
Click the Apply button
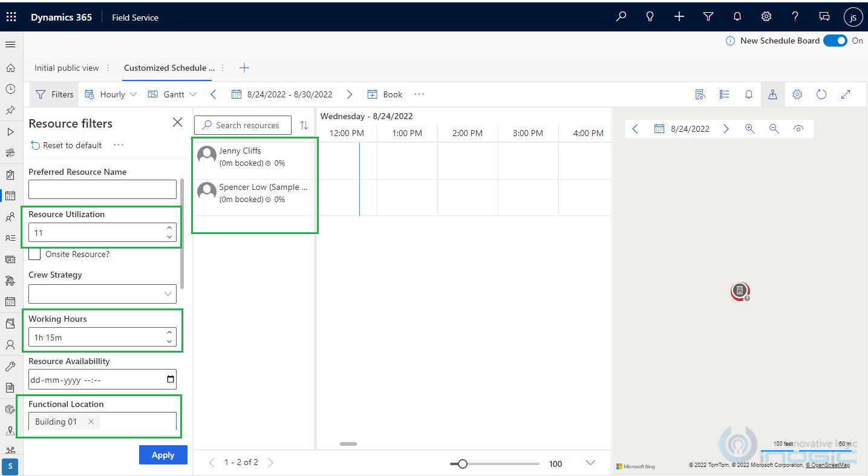(x=163, y=455)
